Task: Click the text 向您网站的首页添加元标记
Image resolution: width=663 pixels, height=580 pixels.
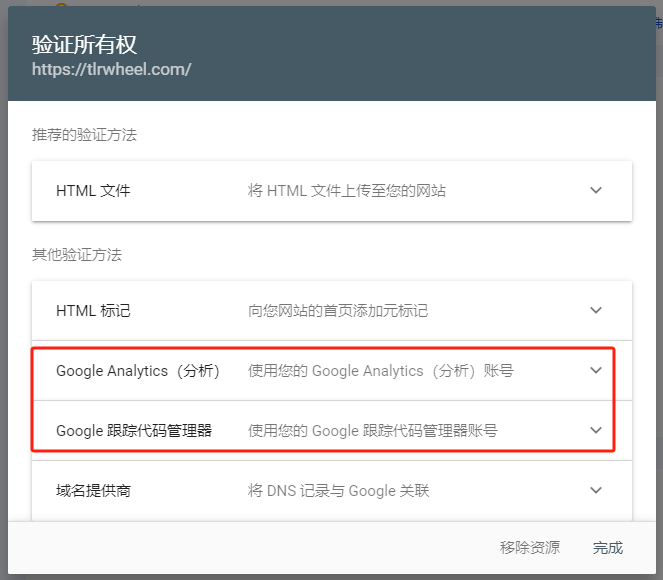Action: pyautogui.click(x=338, y=311)
